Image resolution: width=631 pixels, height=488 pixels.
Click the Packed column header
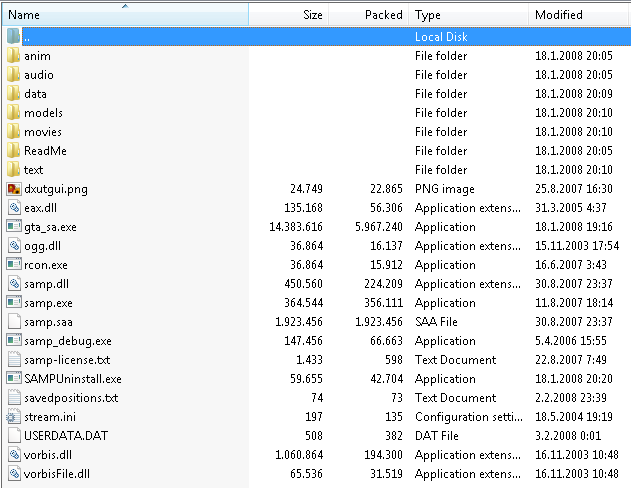tap(369, 15)
